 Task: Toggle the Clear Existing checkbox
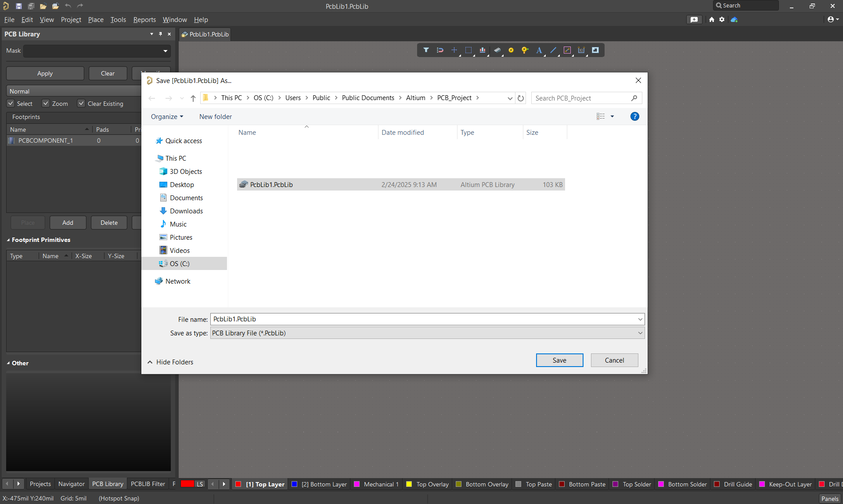[81, 104]
